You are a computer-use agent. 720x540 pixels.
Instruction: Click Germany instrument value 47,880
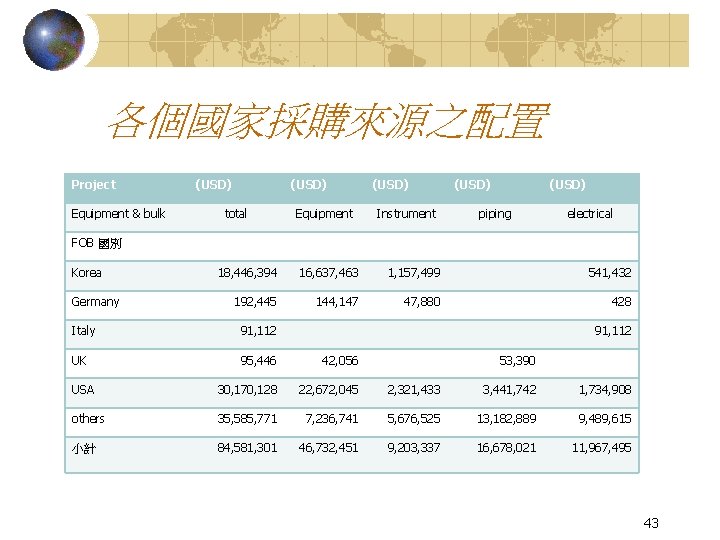point(422,302)
